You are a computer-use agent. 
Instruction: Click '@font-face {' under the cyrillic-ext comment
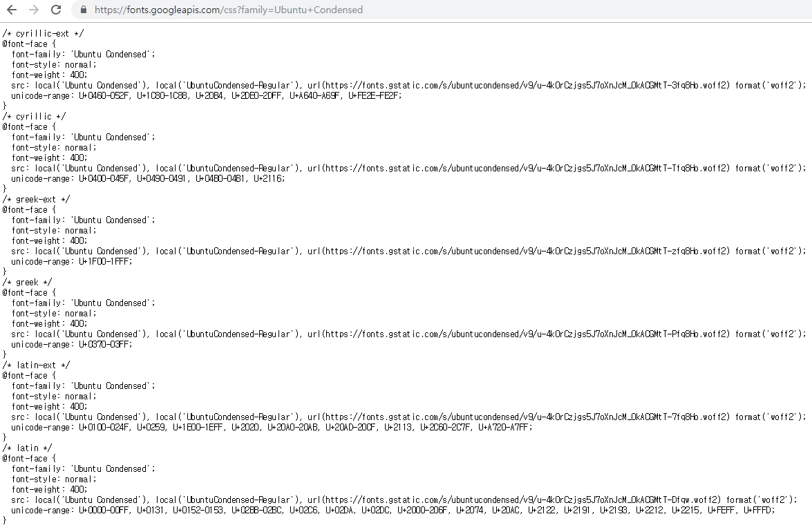click(29, 44)
